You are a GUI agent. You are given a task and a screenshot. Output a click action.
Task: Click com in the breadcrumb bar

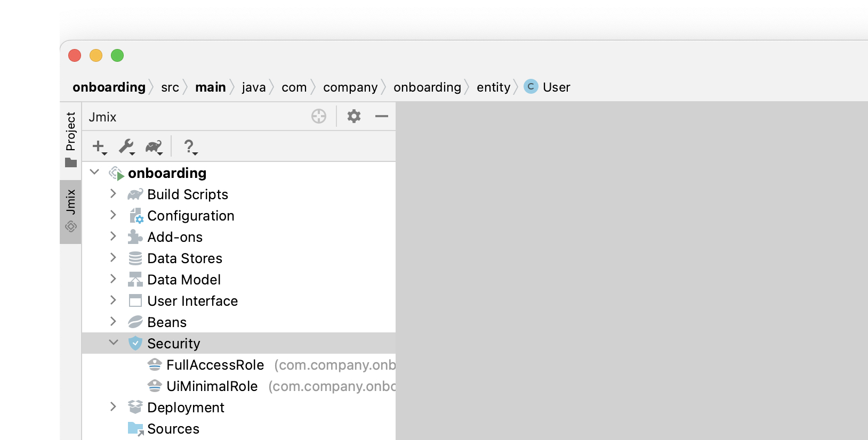pyautogui.click(x=294, y=87)
